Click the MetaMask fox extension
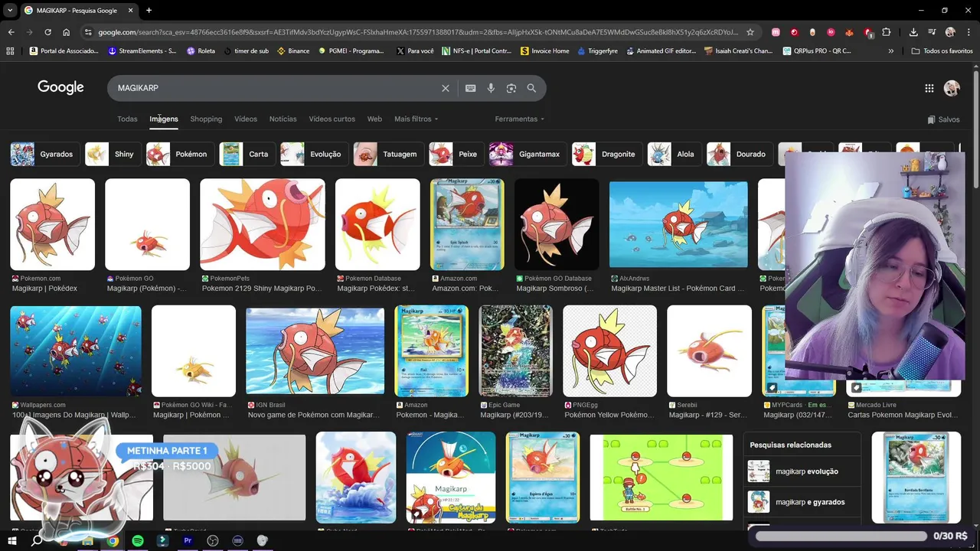This screenshot has width=980, height=551. point(849,32)
